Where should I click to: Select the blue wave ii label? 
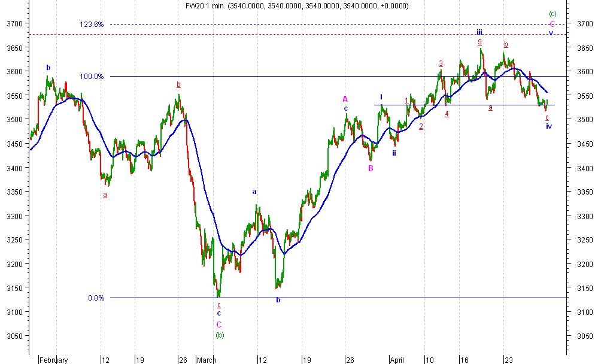coord(394,153)
